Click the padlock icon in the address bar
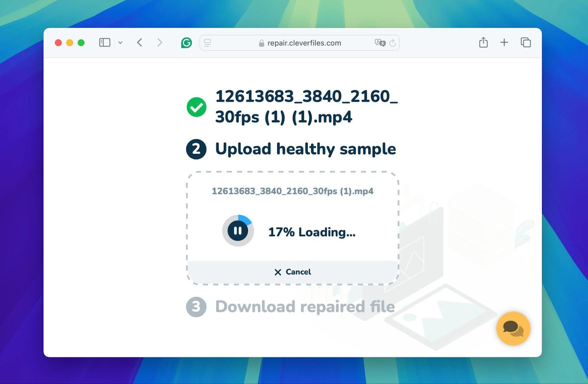 click(262, 43)
